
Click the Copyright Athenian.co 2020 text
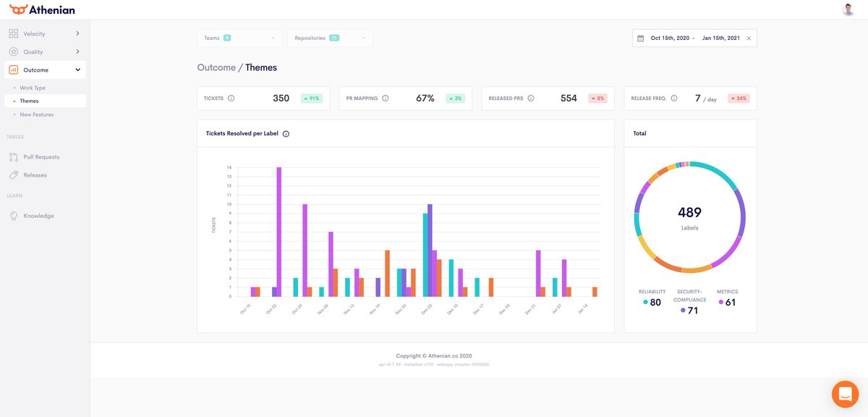point(434,356)
